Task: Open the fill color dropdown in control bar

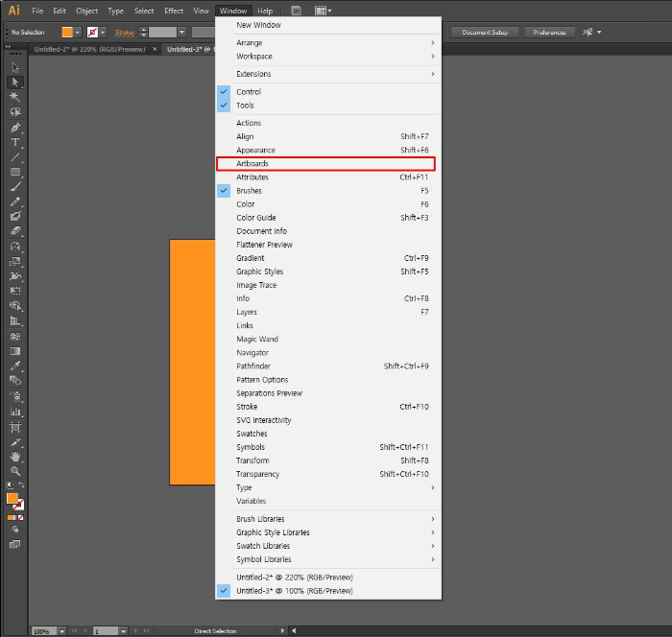Action: pyautogui.click(x=77, y=32)
